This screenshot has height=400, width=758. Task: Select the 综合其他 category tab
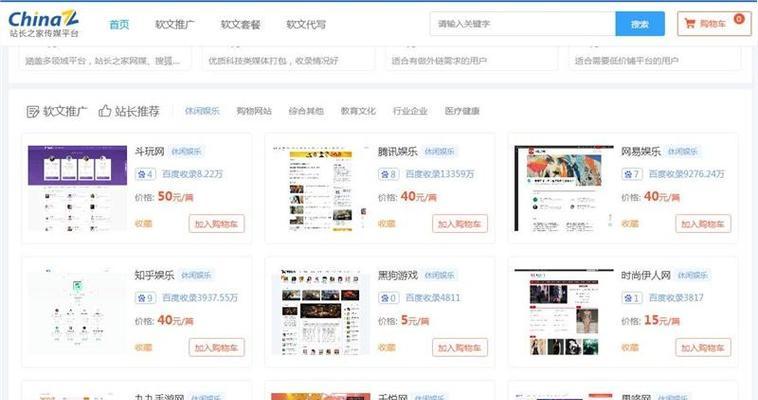pyautogui.click(x=306, y=111)
